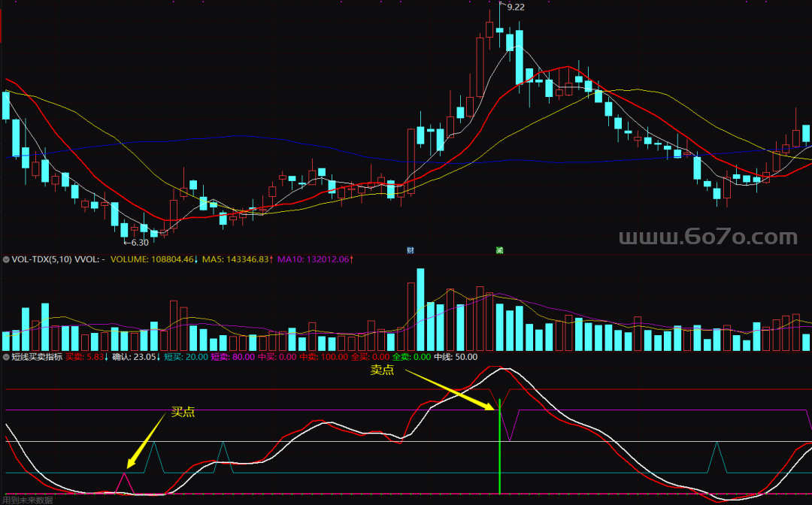Viewport: 812px width, 505px height.
Task: Select the yellow MA5 volume label
Action: coord(237,259)
